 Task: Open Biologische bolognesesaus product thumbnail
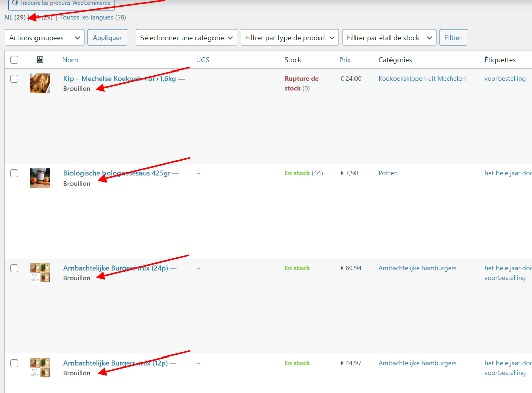click(x=40, y=178)
